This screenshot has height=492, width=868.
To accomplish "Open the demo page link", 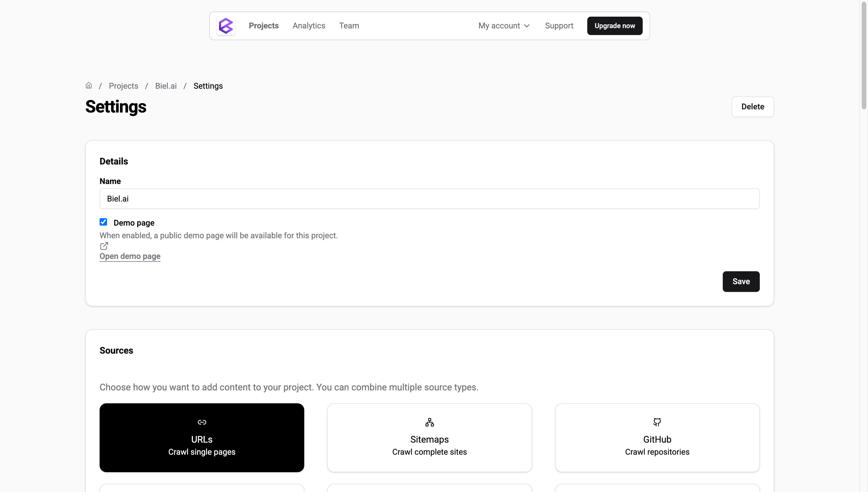I will click(130, 256).
